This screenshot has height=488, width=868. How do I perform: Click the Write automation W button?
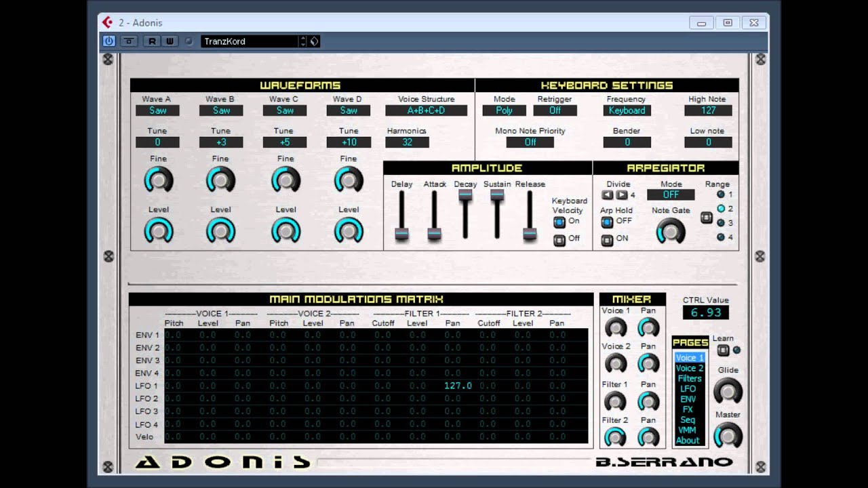click(x=170, y=41)
